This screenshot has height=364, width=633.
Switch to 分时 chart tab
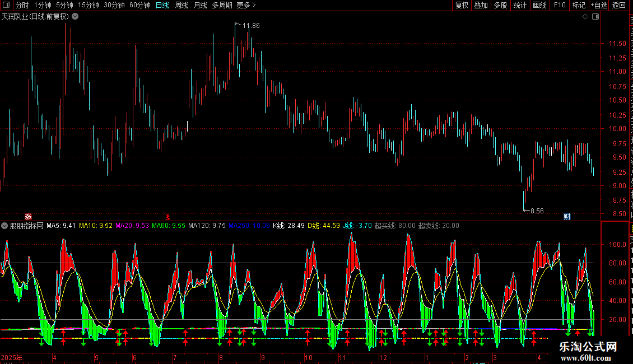[x=22, y=5]
